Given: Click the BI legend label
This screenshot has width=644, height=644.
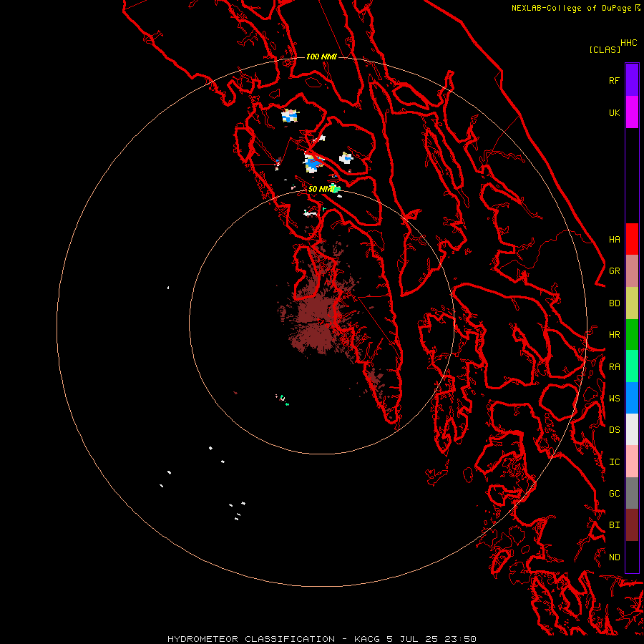Looking at the screenshot, I should pyautogui.click(x=615, y=525).
